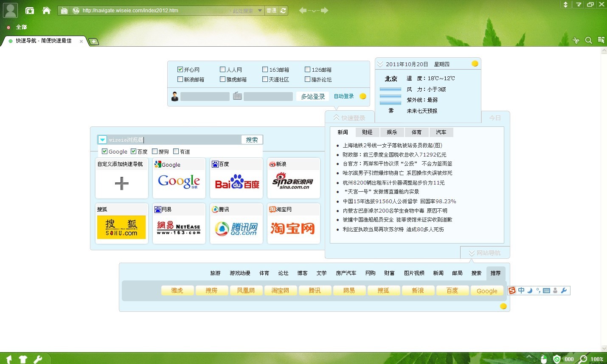Select the 游戏动漫 navigation category
Image resolution: width=607 pixels, height=364 pixels.
(240, 273)
